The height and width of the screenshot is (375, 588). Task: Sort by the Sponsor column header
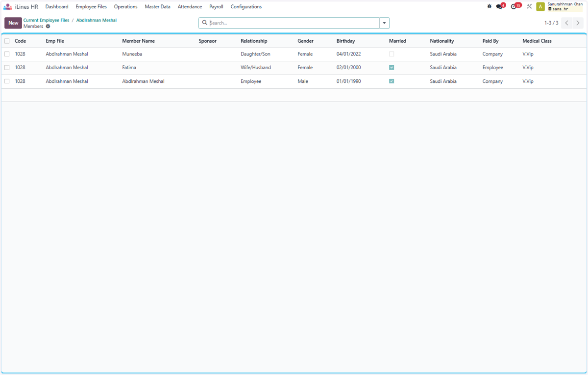[x=207, y=41]
